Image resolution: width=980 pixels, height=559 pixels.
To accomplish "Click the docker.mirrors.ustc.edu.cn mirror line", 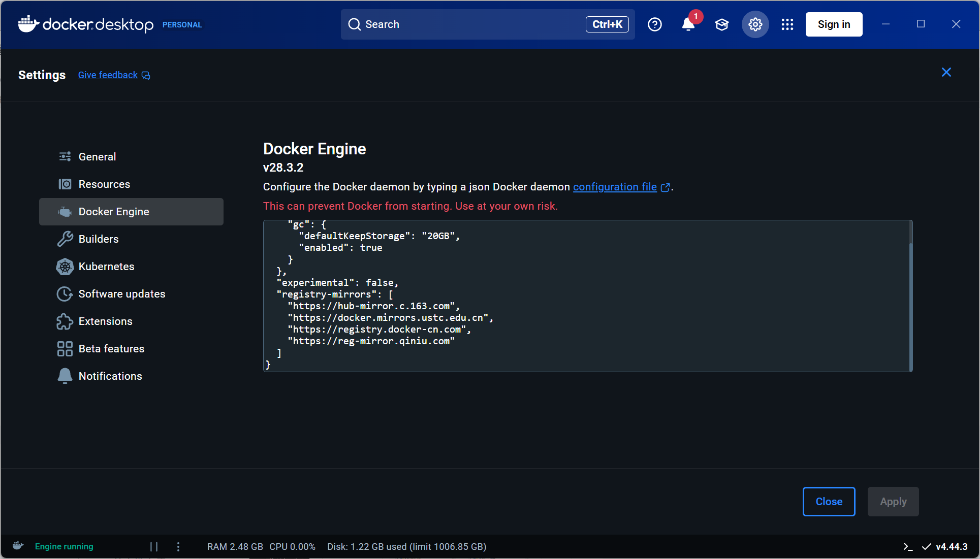I will click(391, 318).
